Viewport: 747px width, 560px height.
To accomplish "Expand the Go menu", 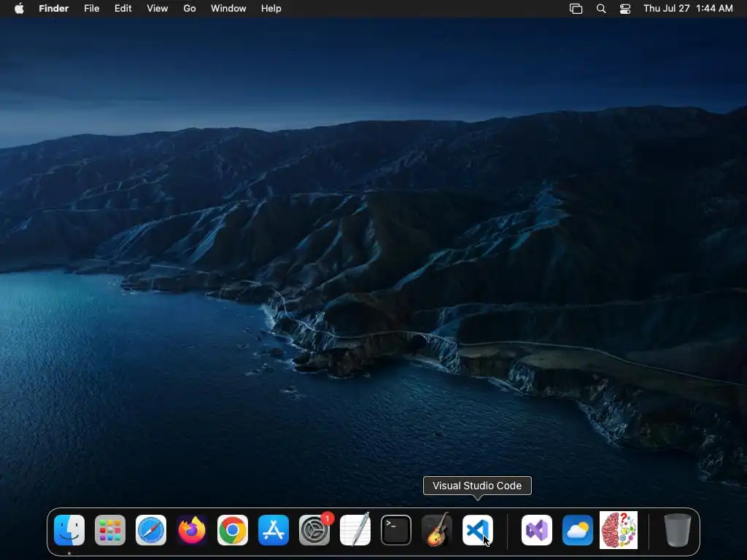I will pyautogui.click(x=190, y=9).
